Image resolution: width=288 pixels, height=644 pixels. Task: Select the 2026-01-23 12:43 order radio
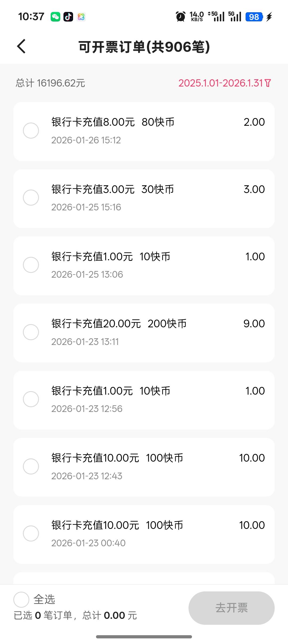click(31, 466)
